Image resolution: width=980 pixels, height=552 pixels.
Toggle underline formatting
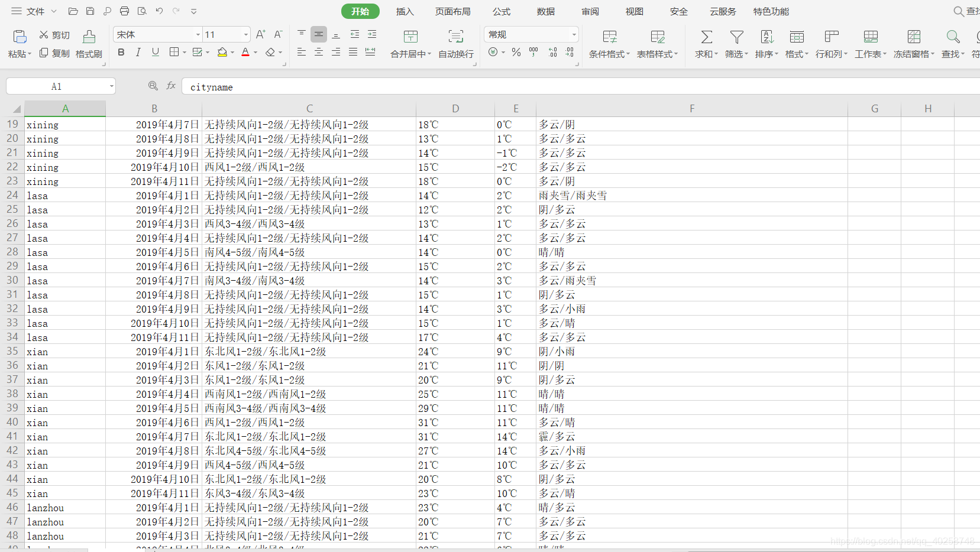[156, 53]
